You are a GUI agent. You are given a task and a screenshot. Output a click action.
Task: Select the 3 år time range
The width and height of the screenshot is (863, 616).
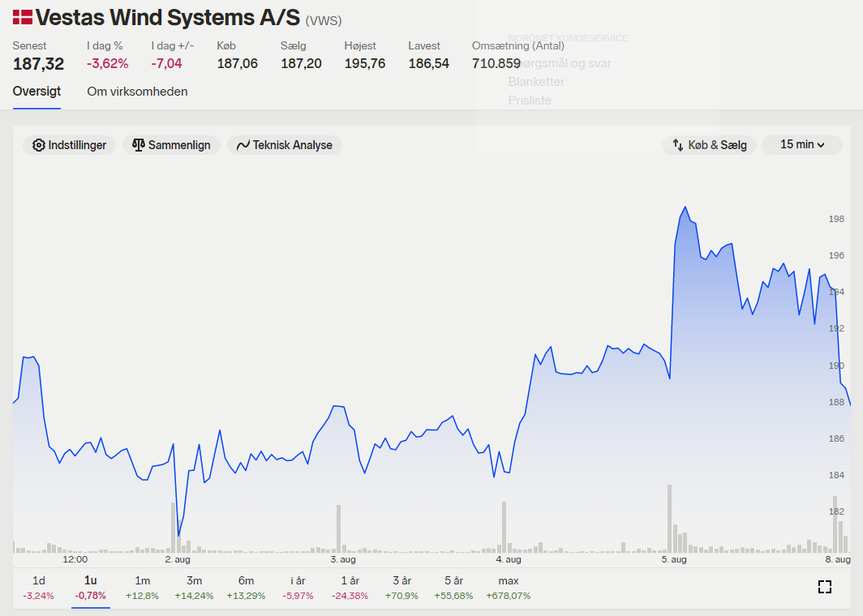coord(401,588)
